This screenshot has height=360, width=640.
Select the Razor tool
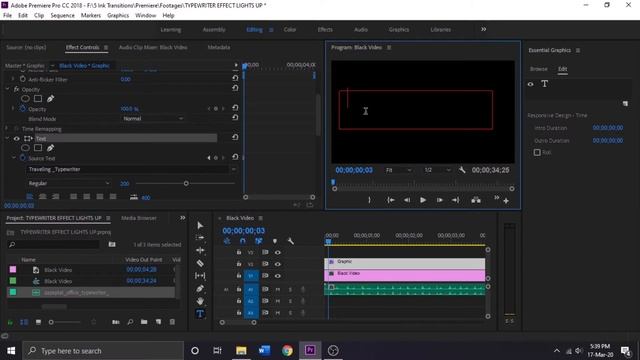200,263
